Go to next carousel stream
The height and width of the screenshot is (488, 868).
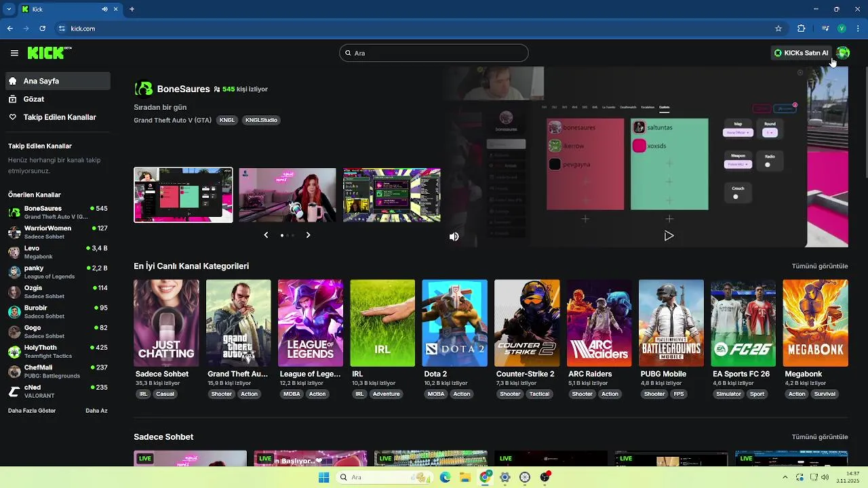pyautogui.click(x=308, y=235)
